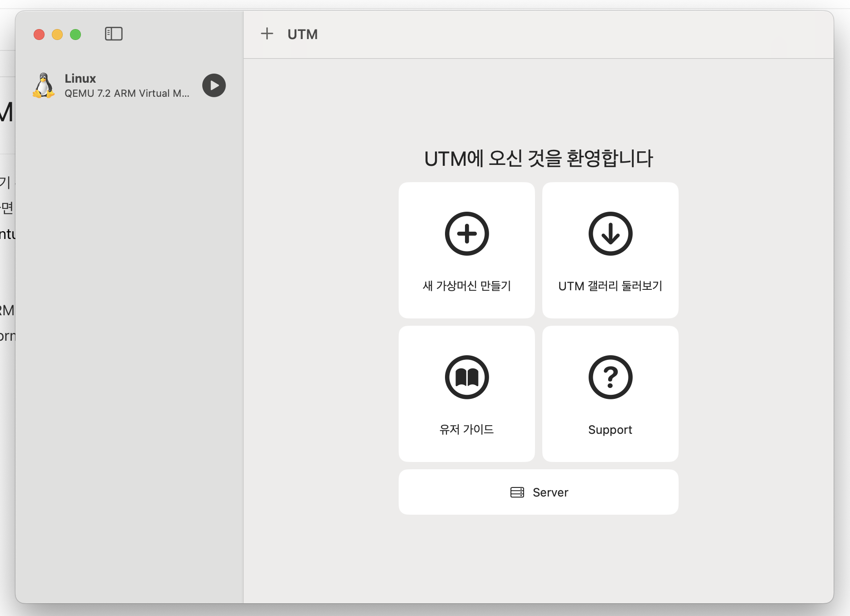The width and height of the screenshot is (850, 616).
Task: Select the Linux entry in sidebar list
Action: pyautogui.click(x=130, y=85)
